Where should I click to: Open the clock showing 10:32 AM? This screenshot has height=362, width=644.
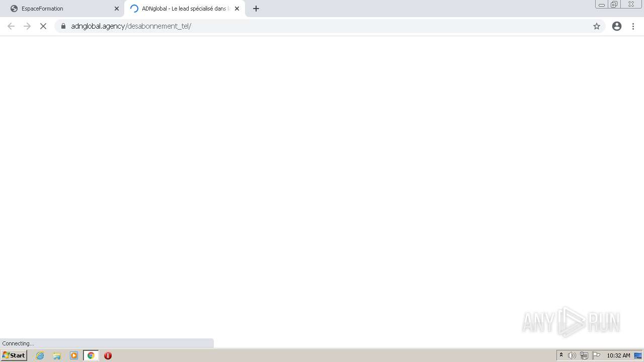point(618,355)
